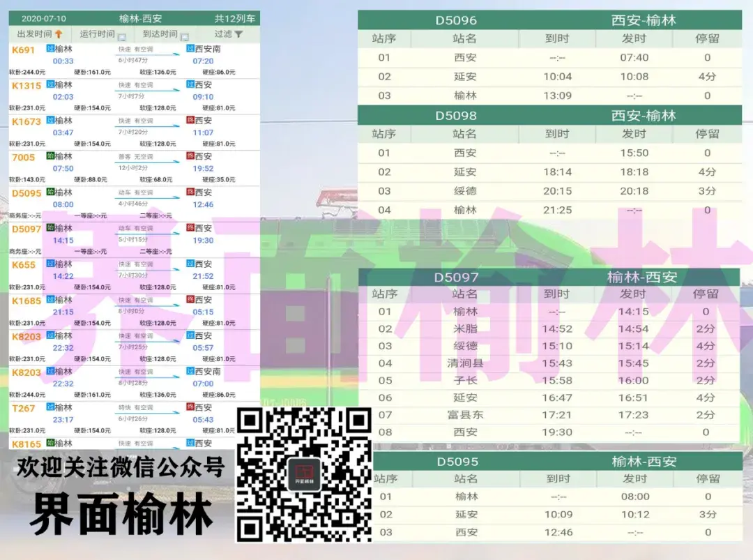The image size is (753, 560).
Task: Open train K655 in the list
Action: (23, 265)
